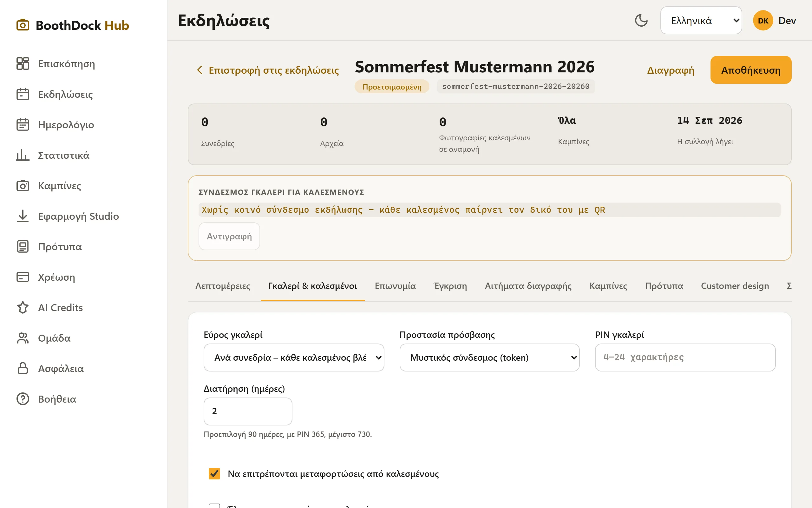812x508 pixels.
Task: Open the Επωνυμία tab
Action: pyautogui.click(x=395, y=286)
